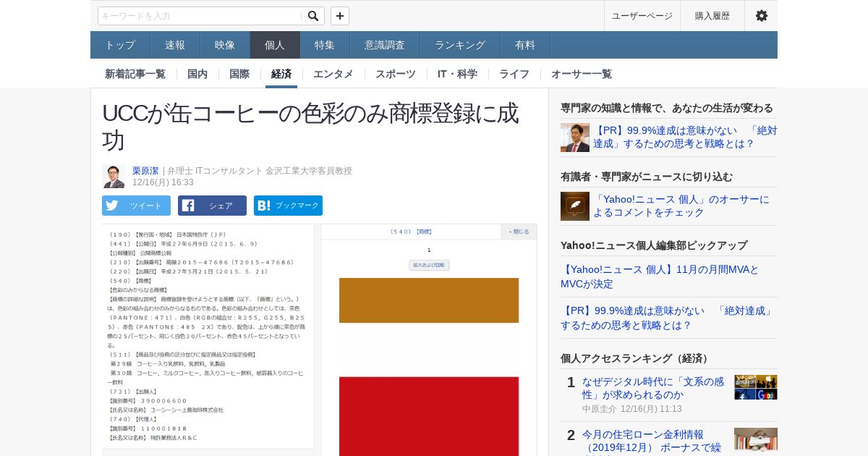Click 有識者・専門家がニュースに切り込む heading

pos(647,177)
